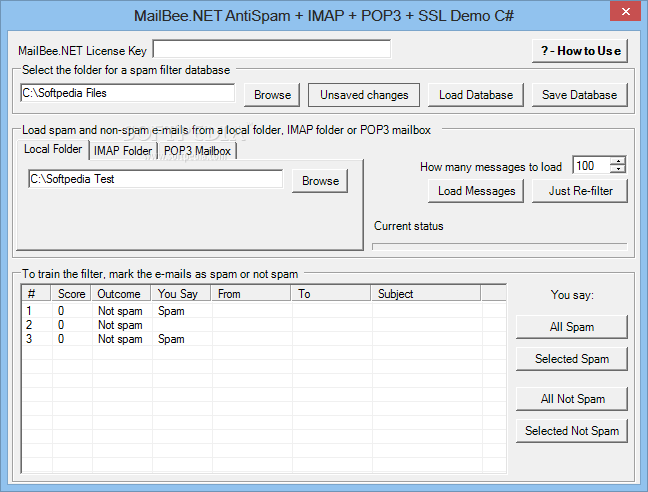Sort by the To column header
648x492 pixels.
(x=331, y=294)
